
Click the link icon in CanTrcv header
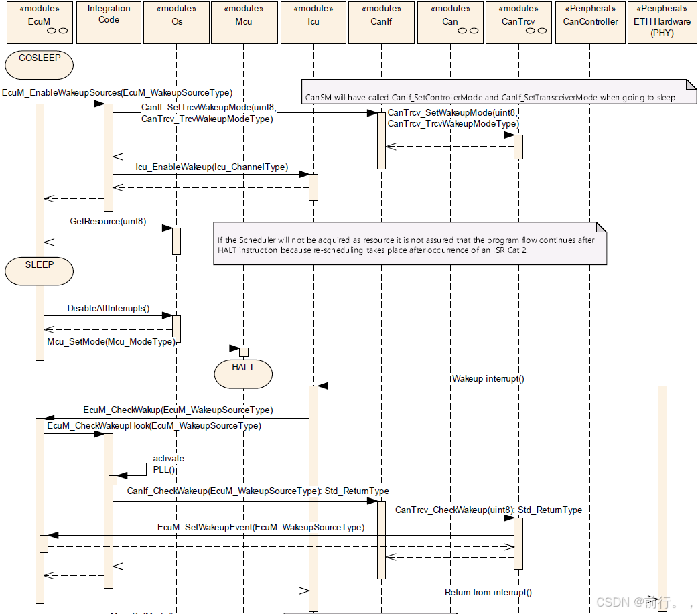point(536,31)
